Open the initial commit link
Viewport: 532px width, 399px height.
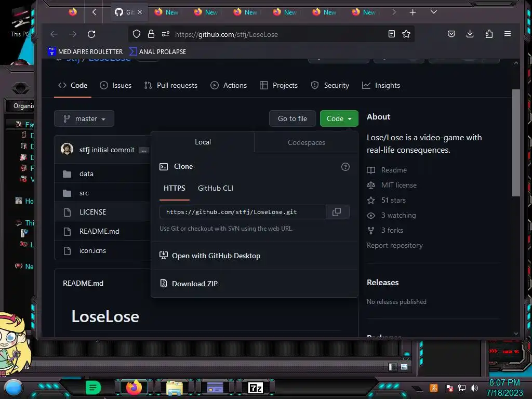coord(113,150)
